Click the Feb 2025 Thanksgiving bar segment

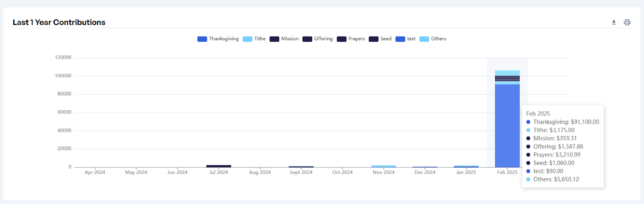click(x=507, y=126)
